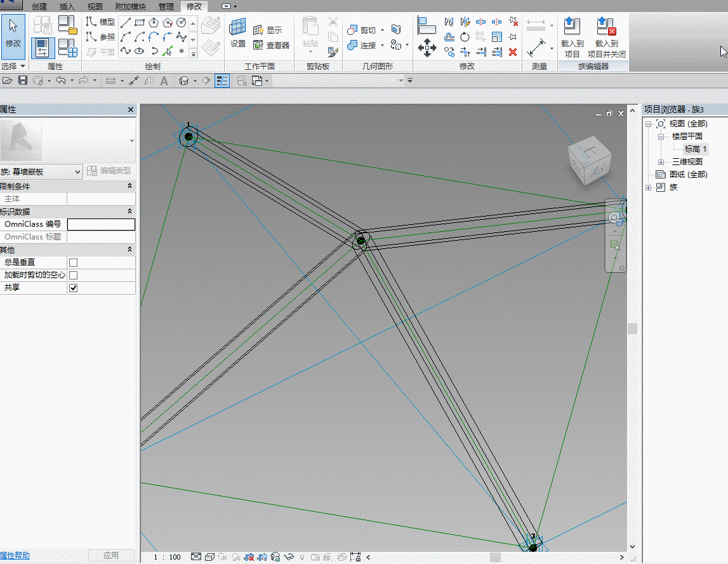728x564 pixels.
Task: Expand the 三维视图 tree node
Action: click(x=661, y=162)
